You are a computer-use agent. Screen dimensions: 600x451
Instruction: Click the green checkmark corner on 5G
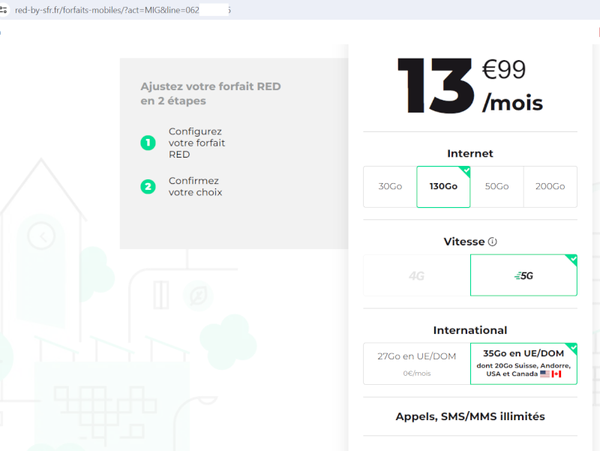[x=571, y=260]
